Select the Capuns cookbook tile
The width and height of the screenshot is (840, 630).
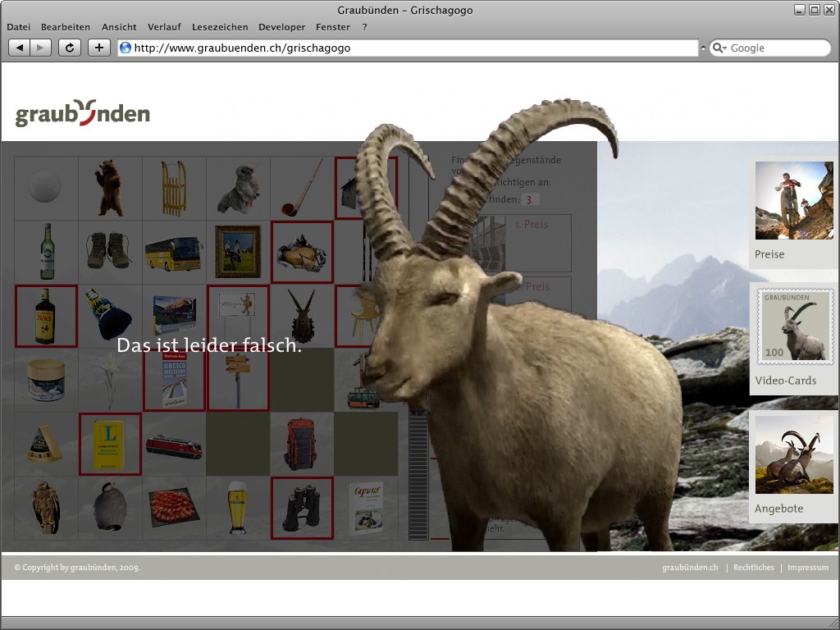click(x=367, y=508)
